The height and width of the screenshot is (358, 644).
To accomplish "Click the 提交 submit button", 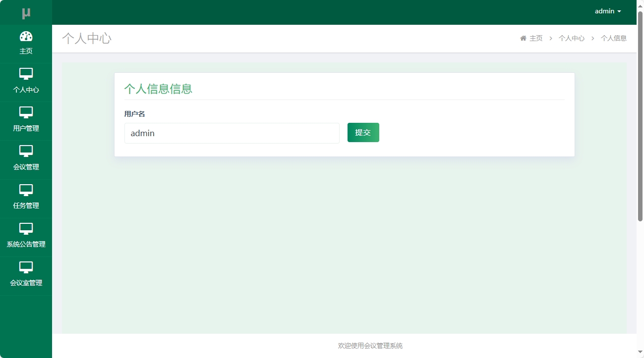I will [x=363, y=132].
